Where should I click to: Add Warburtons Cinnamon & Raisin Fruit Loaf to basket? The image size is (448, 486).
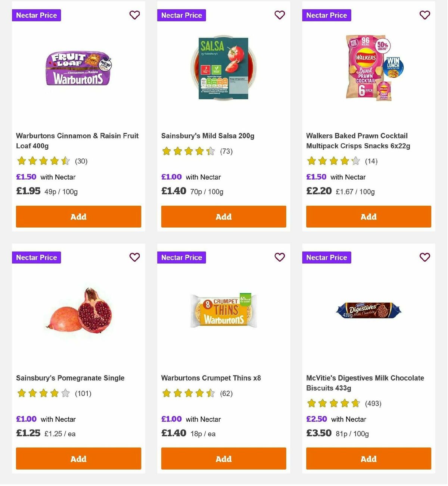pos(78,216)
